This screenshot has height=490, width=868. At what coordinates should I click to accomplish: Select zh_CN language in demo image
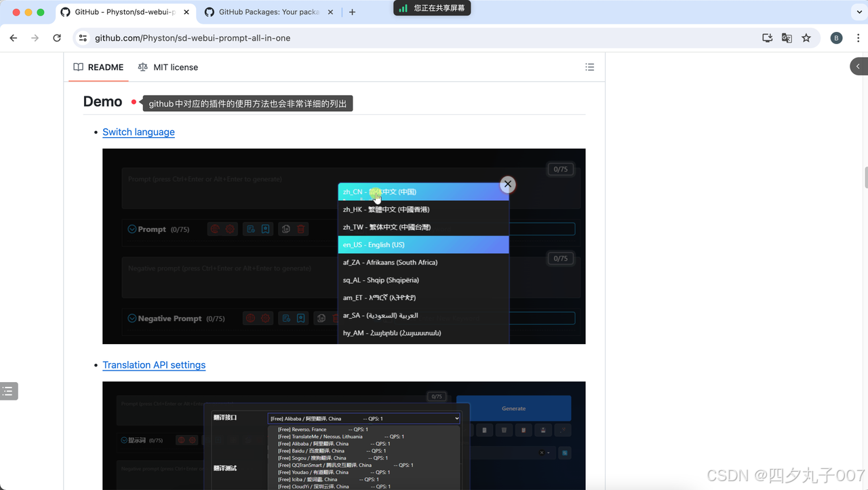pyautogui.click(x=423, y=192)
